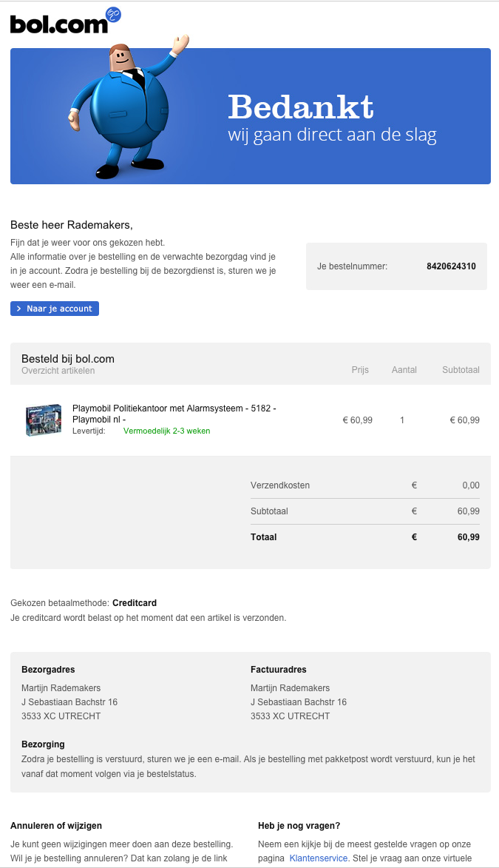This screenshot has height=868, width=499.
Task: Click the bold Totaal label
Action: 263,537
